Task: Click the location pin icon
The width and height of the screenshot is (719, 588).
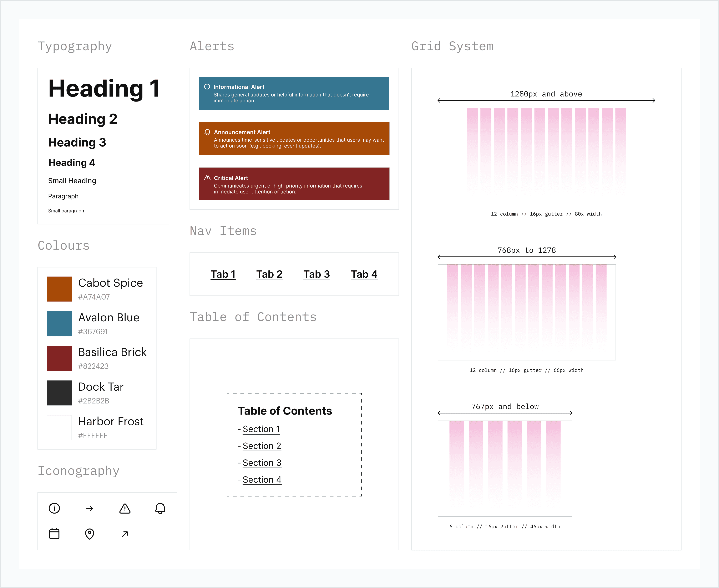Action: pos(90,534)
